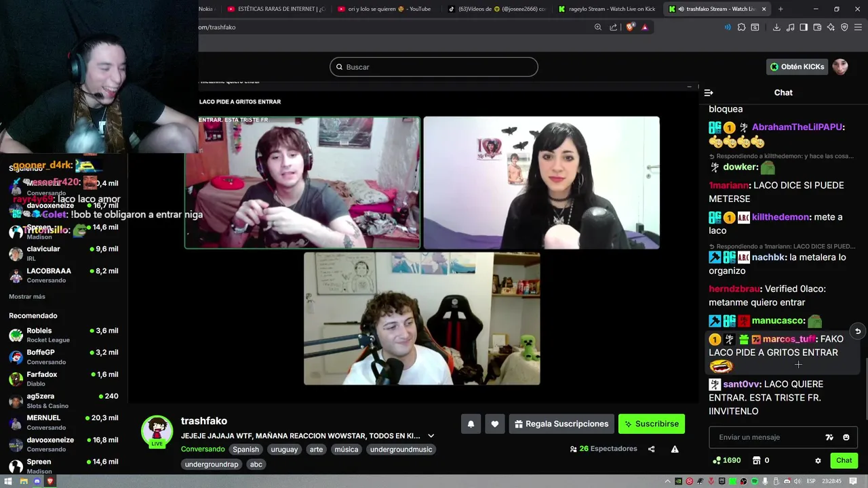Click the undergroundmusic tag
Image resolution: width=868 pixels, height=488 pixels.
click(x=401, y=449)
